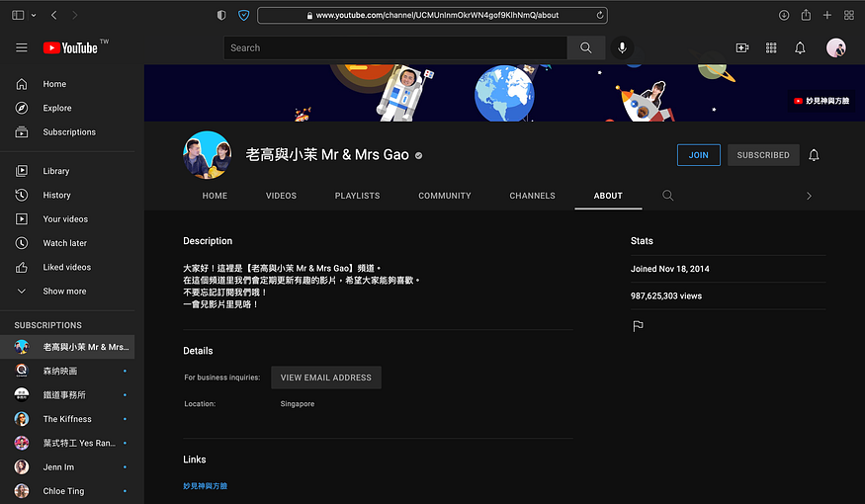Screen dimensions: 865x504
Task: Open 鐵道事務所 subscription
Action: point(67,395)
